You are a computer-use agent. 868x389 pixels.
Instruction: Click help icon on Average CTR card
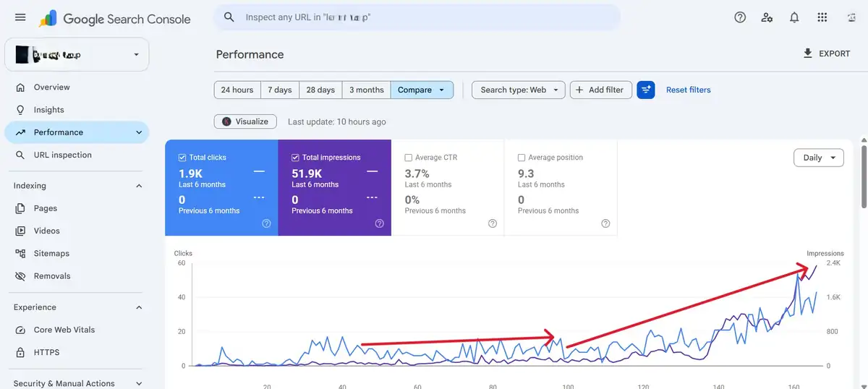[493, 223]
